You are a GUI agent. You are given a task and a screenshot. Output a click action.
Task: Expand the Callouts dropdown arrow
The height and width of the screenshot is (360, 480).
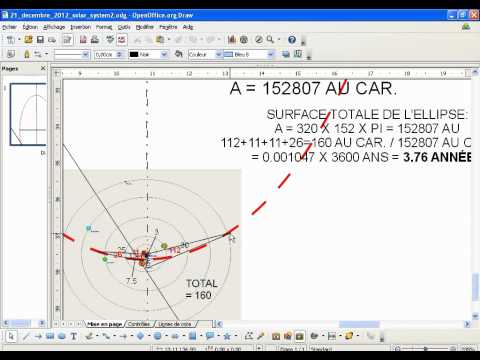pos(218,336)
